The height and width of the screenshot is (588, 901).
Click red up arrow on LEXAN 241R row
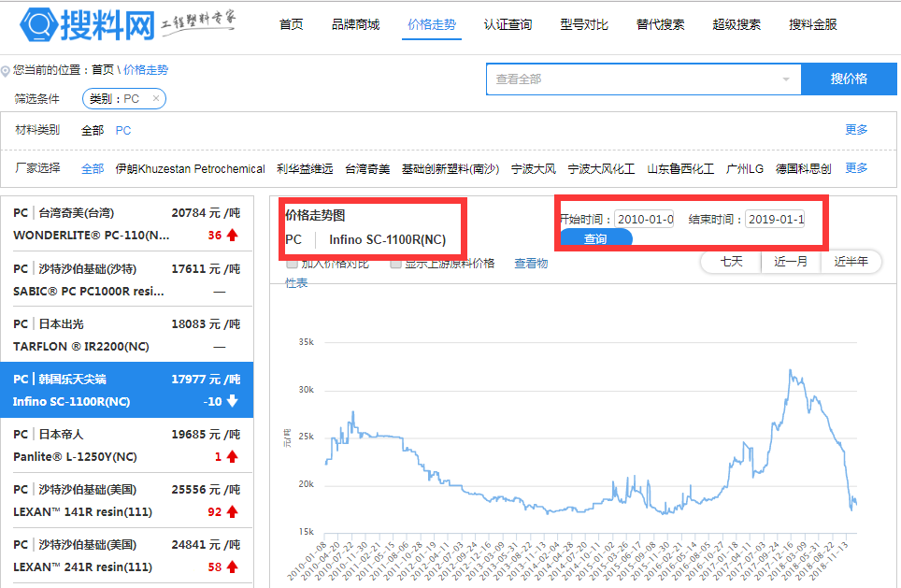[232, 567]
